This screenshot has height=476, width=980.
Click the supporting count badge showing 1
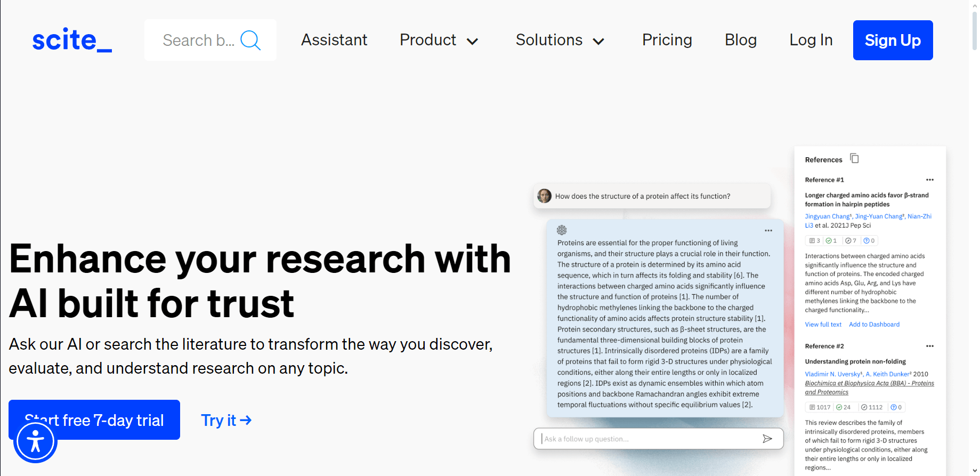click(x=831, y=240)
